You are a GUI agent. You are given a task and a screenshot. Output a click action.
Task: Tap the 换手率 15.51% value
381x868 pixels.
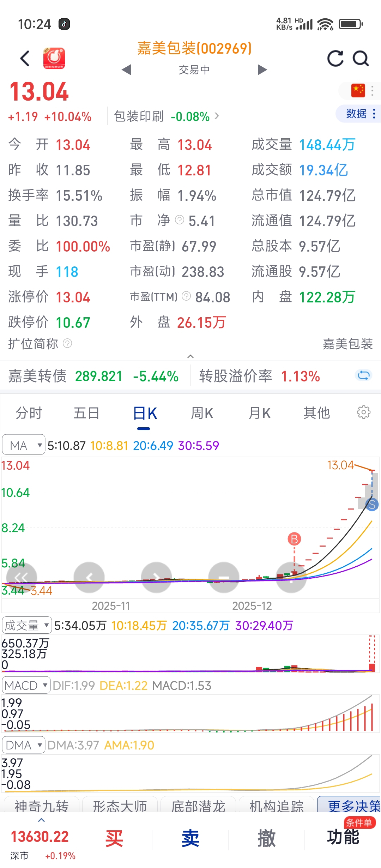click(79, 195)
